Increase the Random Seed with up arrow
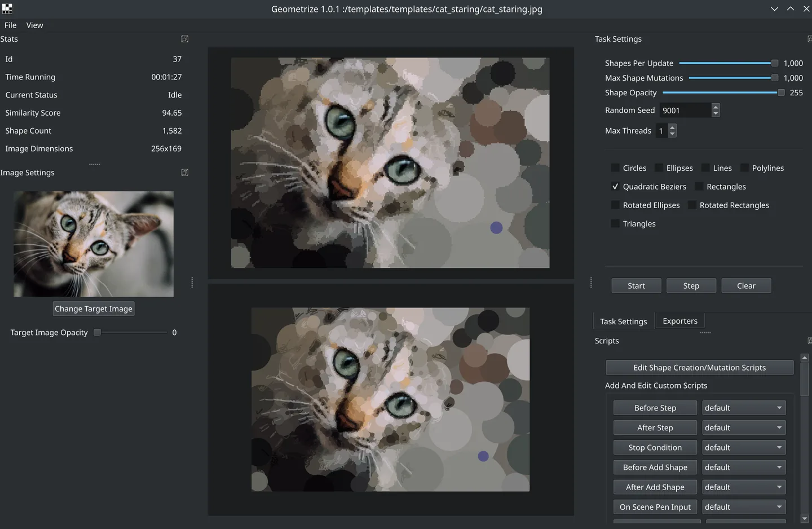The image size is (812, 529). click(x=716, y=107)
